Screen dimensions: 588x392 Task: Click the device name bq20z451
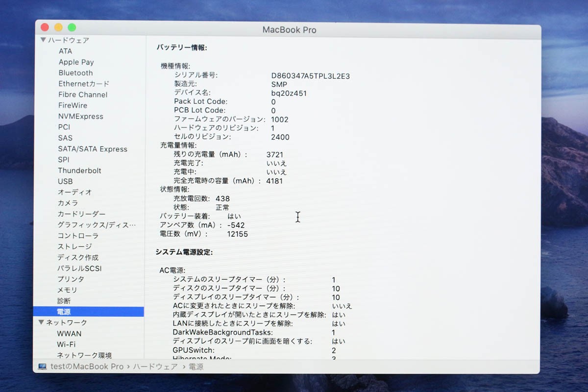tap(289, 93)
